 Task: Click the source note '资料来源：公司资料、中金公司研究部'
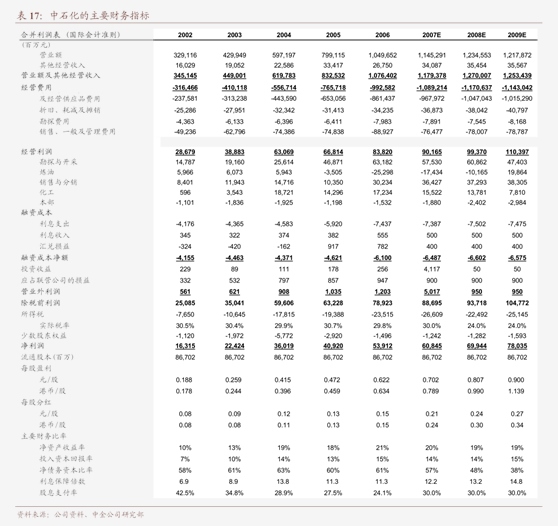pos(81,515)
